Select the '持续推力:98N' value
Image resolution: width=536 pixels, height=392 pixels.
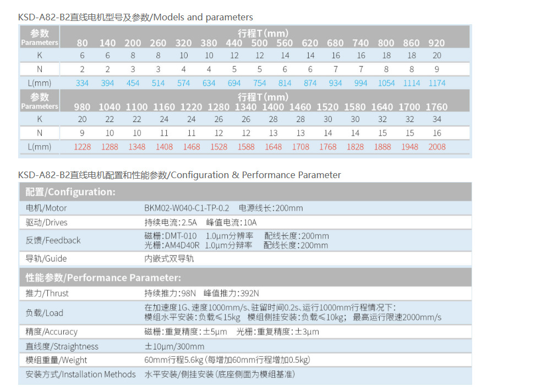(x=170, y=294)
